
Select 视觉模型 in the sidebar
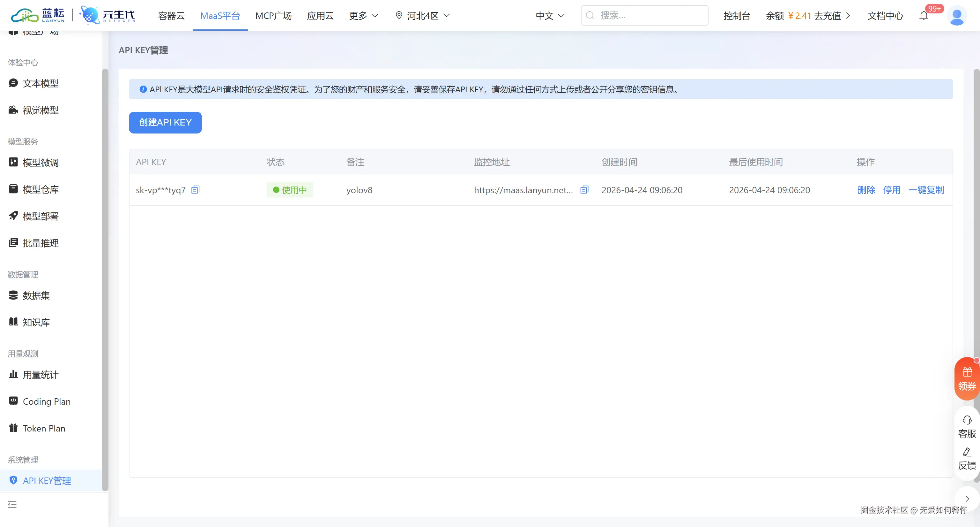[x=40, y=110]
